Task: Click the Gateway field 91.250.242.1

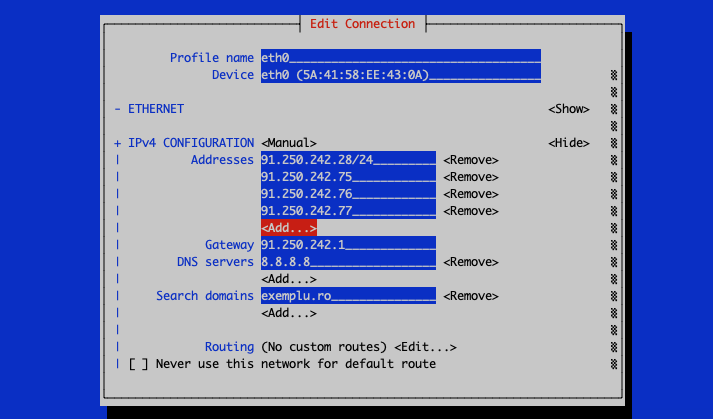Action: [348, 245]
